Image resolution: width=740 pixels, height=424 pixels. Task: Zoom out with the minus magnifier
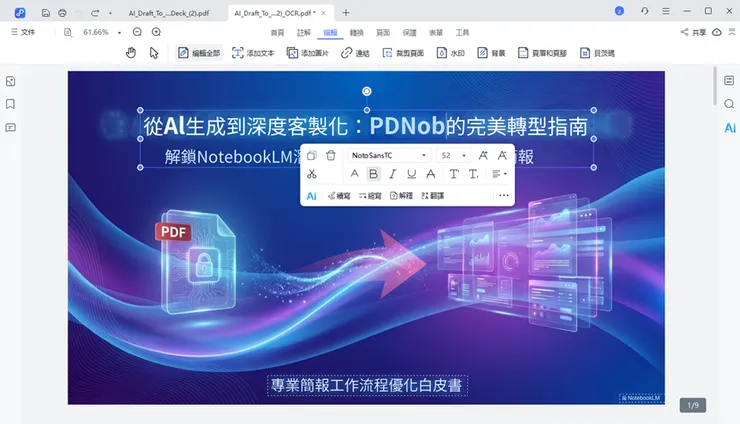coord(137,32)
